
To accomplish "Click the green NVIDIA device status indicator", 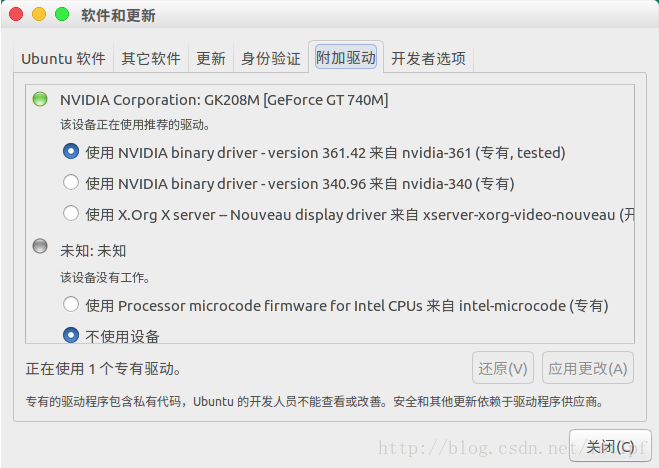I will pyautogui.click(x=40, y=99).
